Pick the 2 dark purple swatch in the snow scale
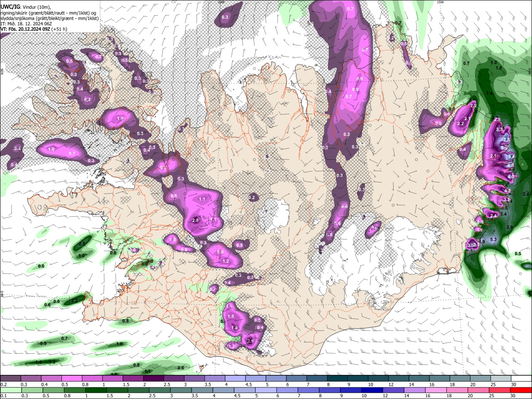 [x=153, y=379]
